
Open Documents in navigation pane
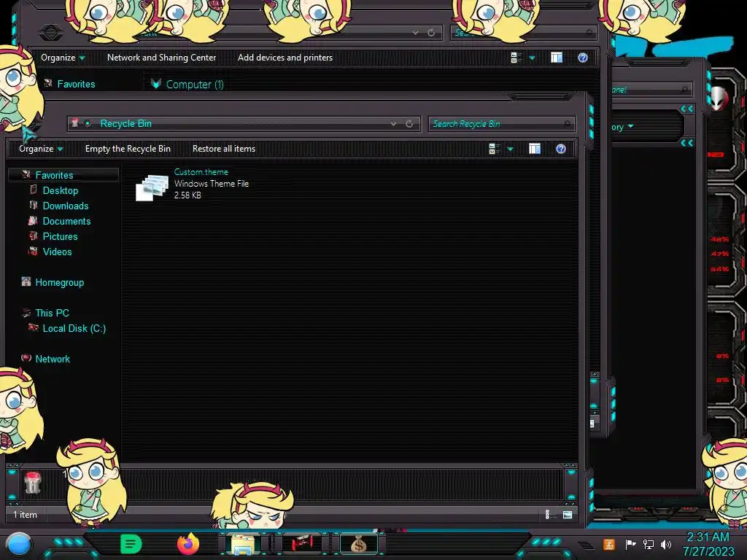coord(66,221)
